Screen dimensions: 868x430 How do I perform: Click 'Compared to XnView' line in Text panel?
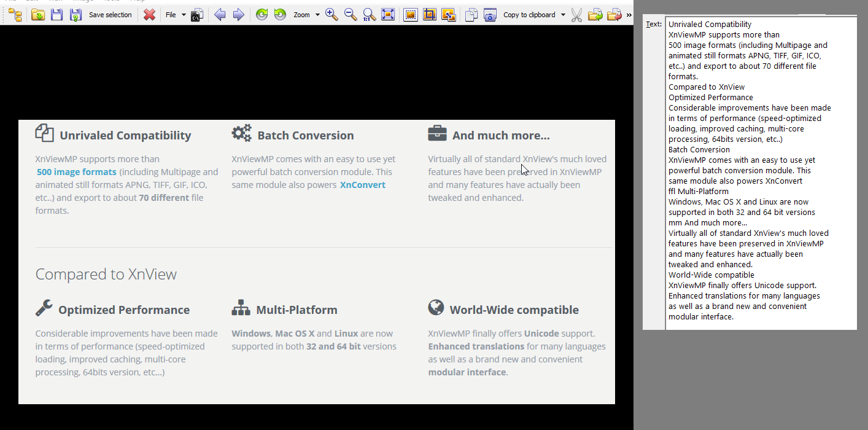[x=707, y=87]
